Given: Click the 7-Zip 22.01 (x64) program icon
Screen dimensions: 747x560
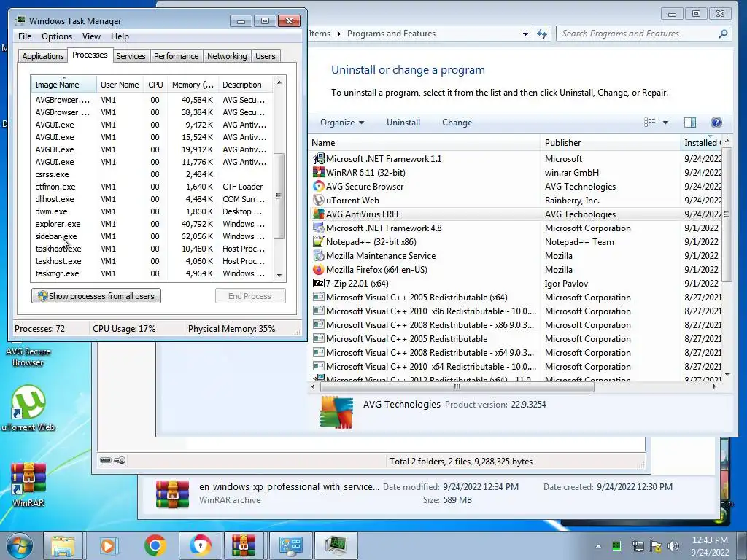Looking at the screenshot, I should coord(318,284).
